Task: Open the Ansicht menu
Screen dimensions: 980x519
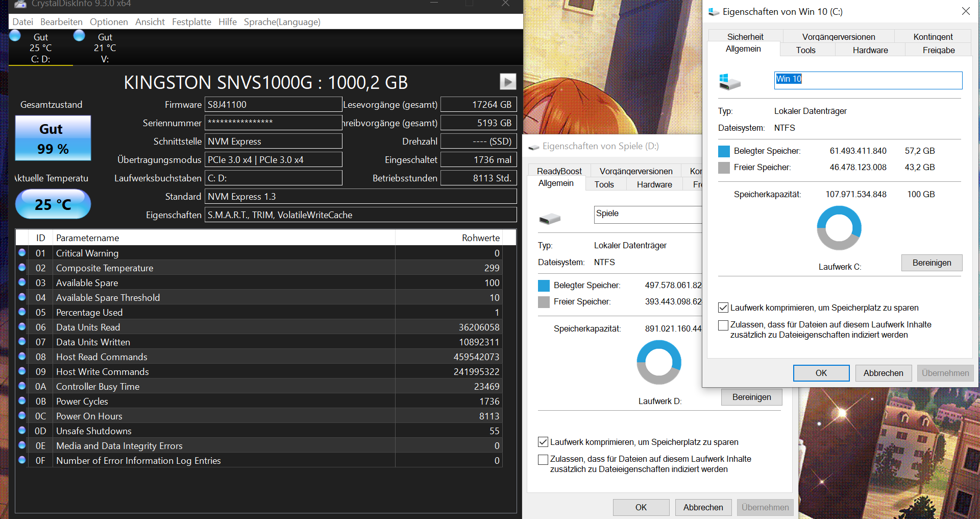Action: click(x=150, y=22)
